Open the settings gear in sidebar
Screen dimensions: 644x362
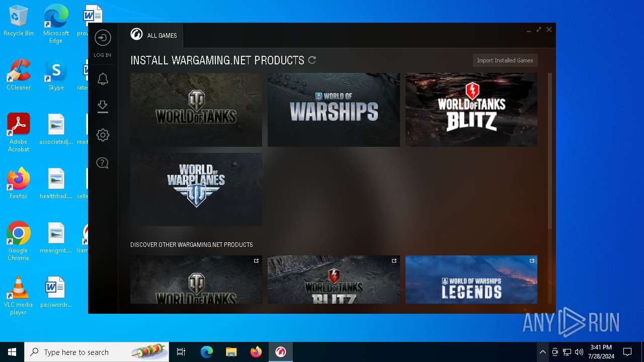[x=103, y=135]
